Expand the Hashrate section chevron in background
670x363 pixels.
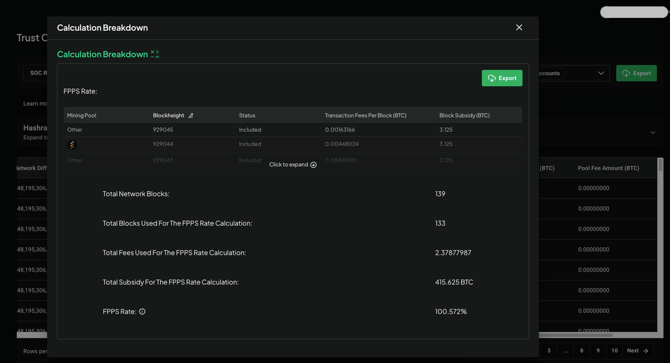point(652,132)
